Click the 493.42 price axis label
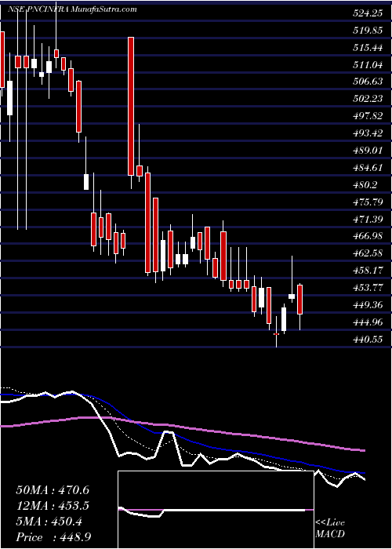This screenshot has width=392, height=549. click(367, 133)
